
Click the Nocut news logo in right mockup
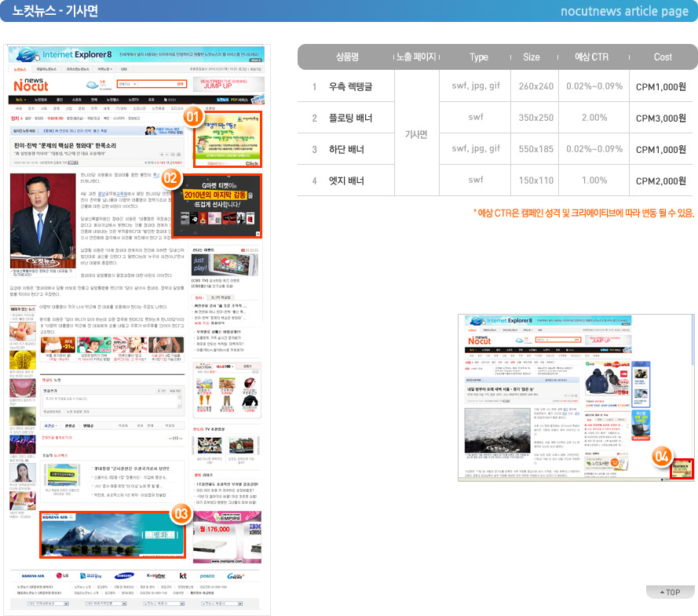480,341
